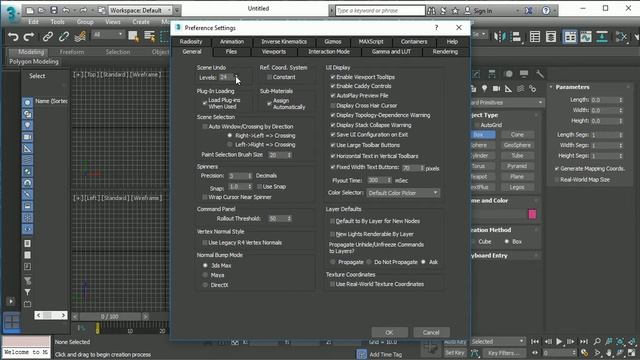The width and height of the screenshot is (640, 360).
Task: Open the Workspace Default dropdown
Action: (x=140, y=10)
